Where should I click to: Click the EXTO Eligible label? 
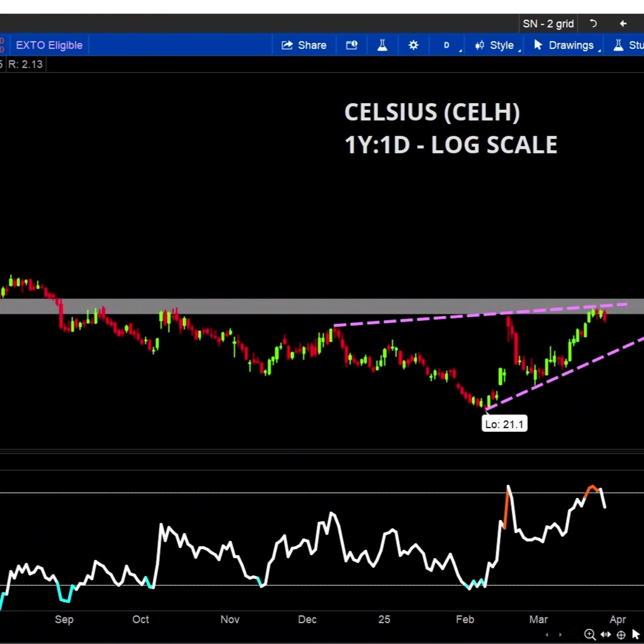pos(49,45)
